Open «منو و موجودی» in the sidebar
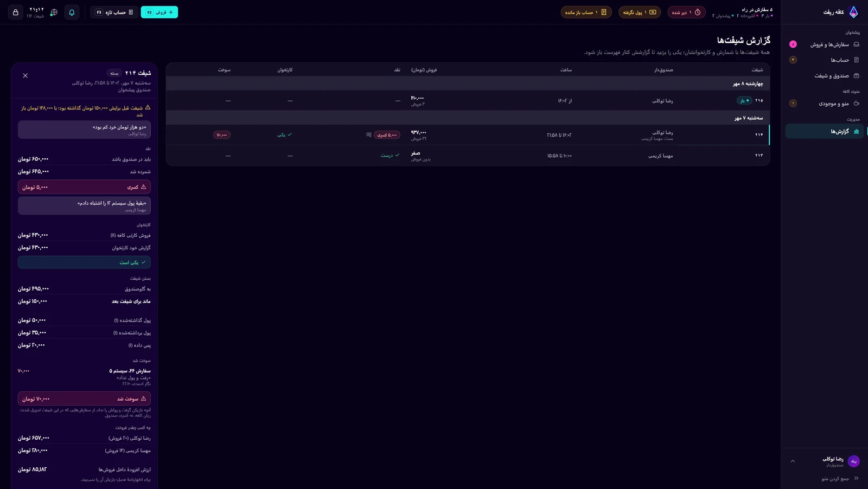The image size is (868, 489). tap(825, 104)
